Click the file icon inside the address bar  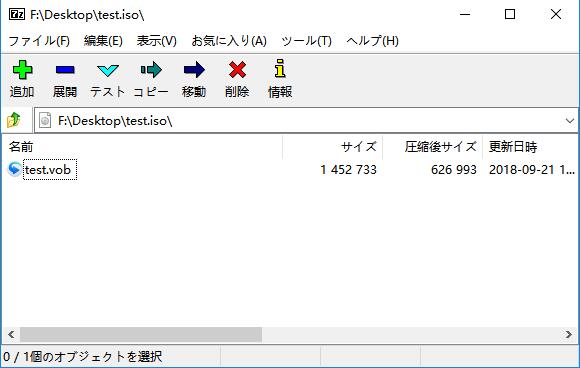pyautogui.click(x=45, y=120)
